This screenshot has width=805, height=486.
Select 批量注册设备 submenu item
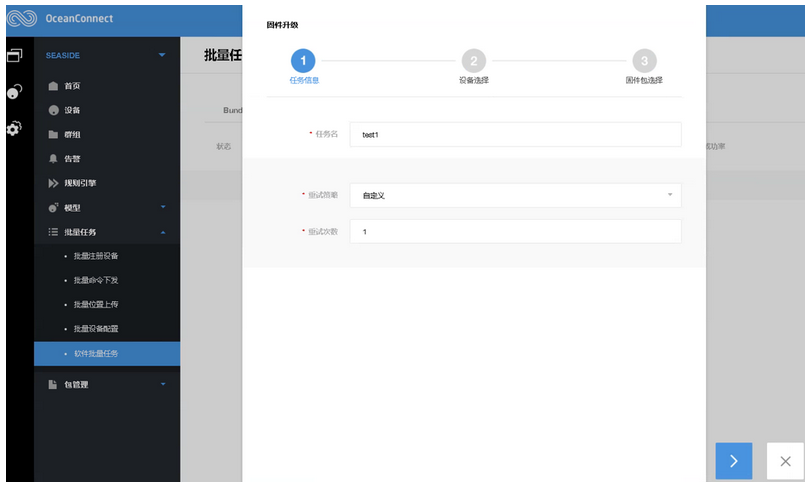click(96, 256)
